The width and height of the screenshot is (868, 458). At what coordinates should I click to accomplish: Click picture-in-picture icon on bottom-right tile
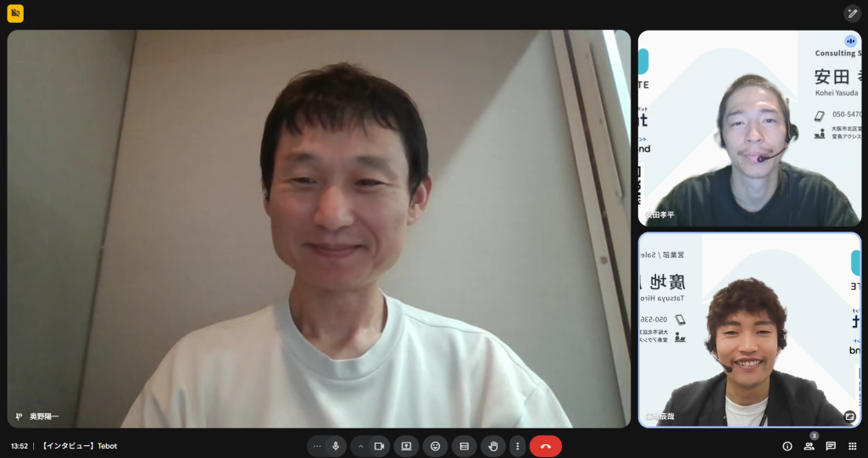[849, 416]
